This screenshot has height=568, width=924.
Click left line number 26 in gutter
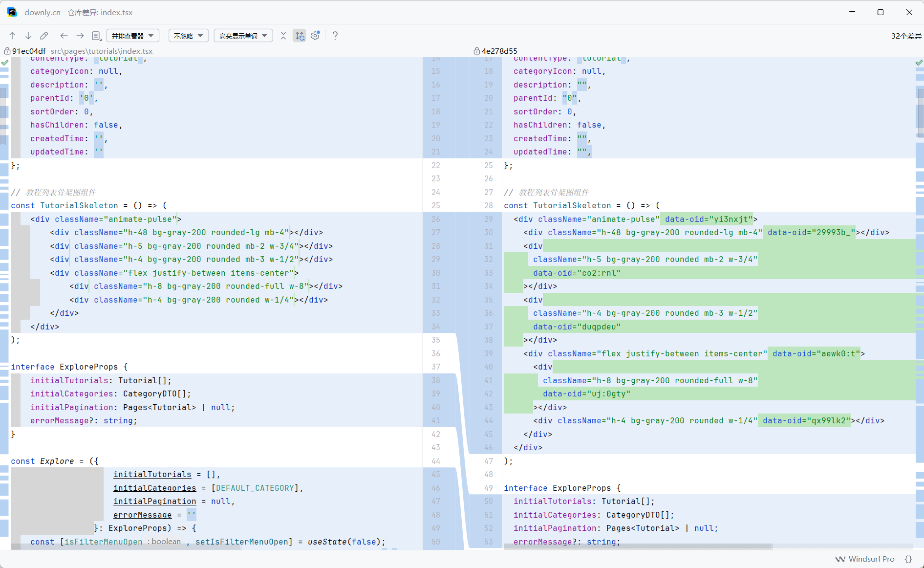(436, 219)
